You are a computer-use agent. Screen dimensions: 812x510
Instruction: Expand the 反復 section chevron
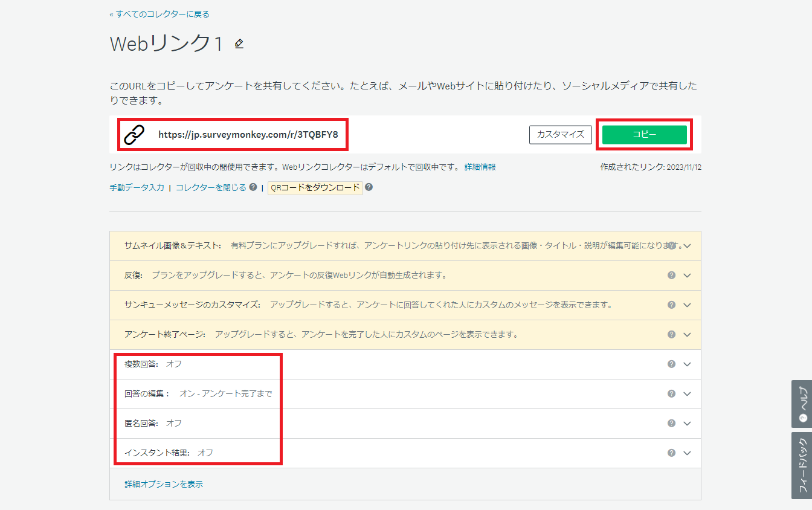pyautogui.click(x=687, y=275)
